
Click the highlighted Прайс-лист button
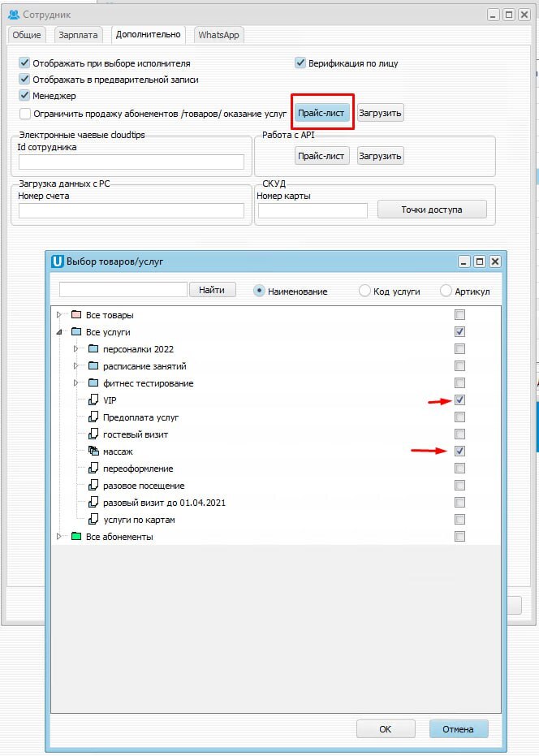[x=321, y=113]
